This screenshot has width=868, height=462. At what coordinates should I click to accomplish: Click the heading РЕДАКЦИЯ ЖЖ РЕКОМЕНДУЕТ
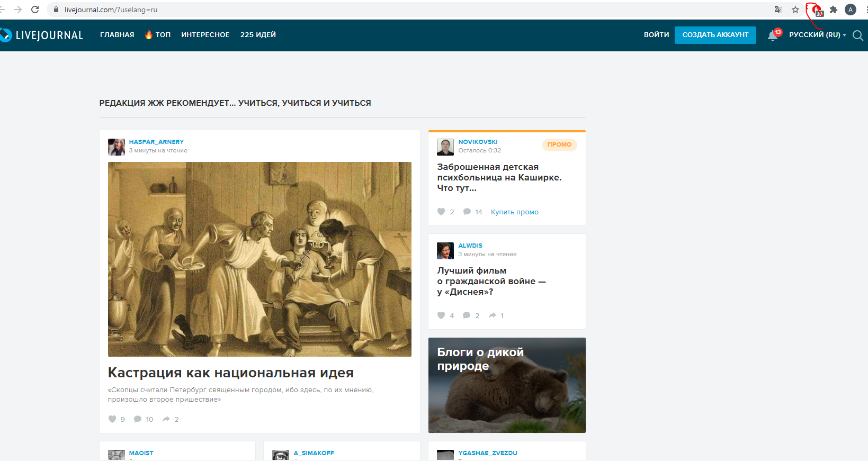pos(235,103)
